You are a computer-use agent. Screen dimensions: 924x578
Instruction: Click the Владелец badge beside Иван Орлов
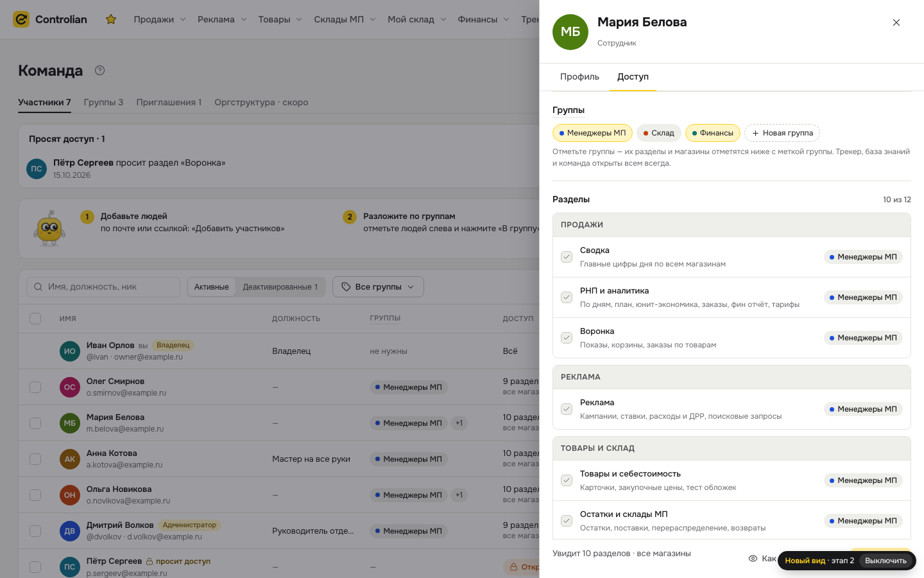(173, 346)
